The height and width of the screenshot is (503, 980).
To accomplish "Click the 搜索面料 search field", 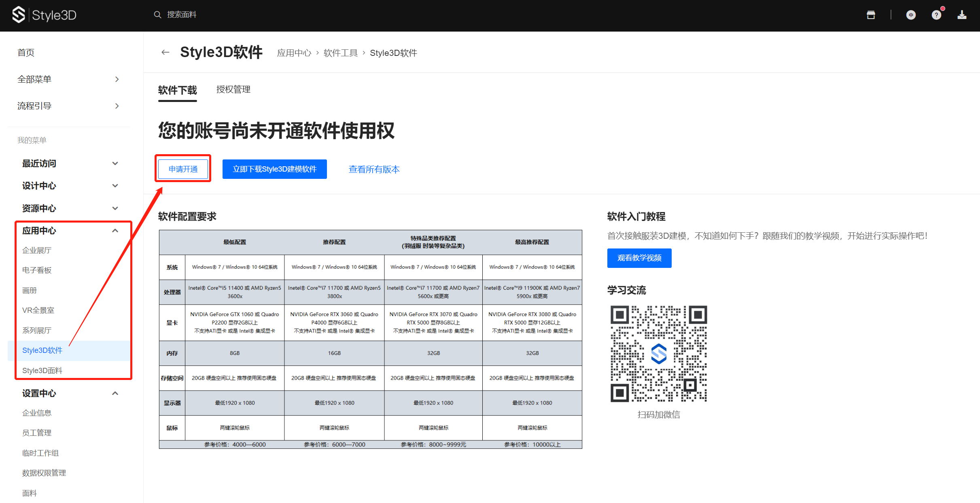I will (x=182, y=15).
